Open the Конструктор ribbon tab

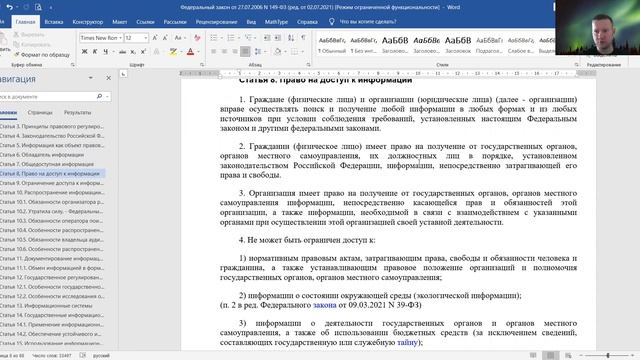click(88, 22)
